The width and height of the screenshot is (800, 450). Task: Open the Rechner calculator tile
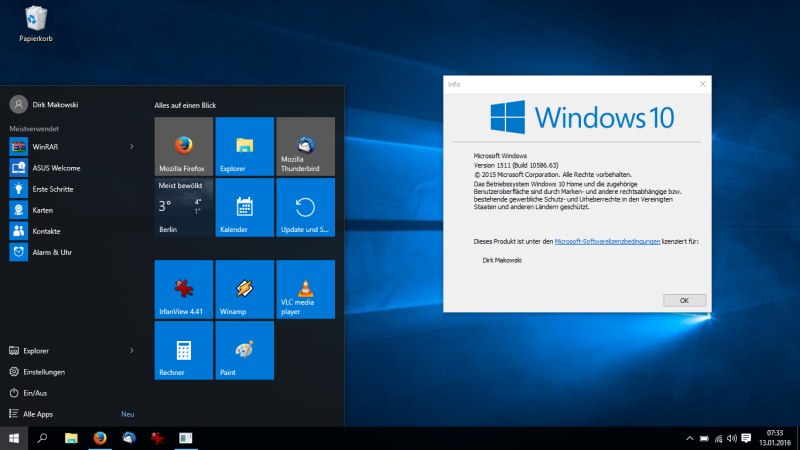184,350
